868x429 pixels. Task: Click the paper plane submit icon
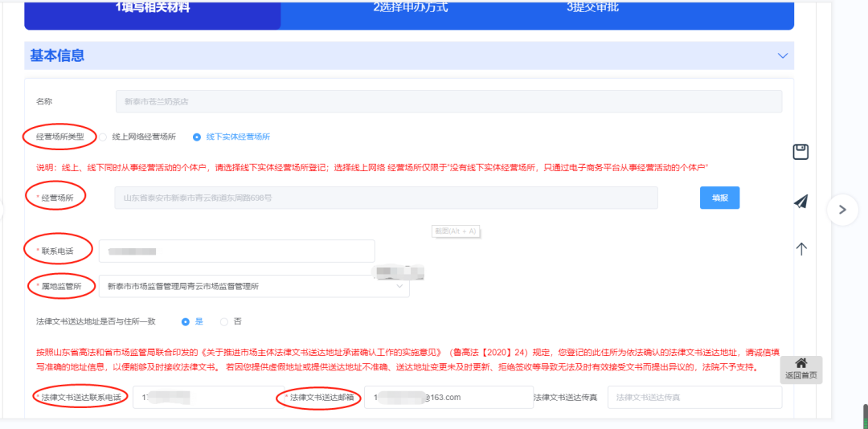(x=800, y=202)
